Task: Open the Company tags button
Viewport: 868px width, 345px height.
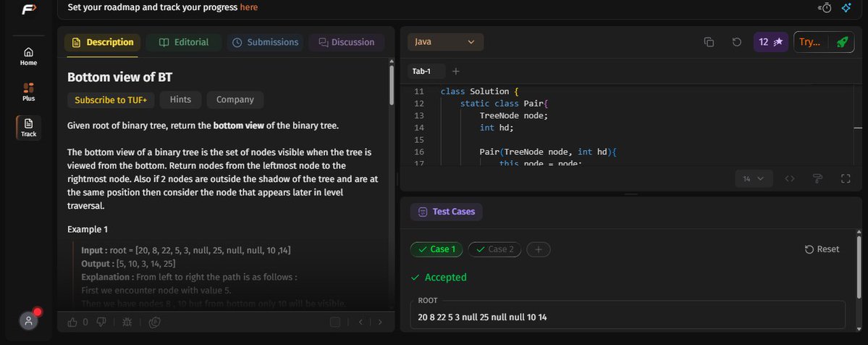Action: (x=235, y=100)
